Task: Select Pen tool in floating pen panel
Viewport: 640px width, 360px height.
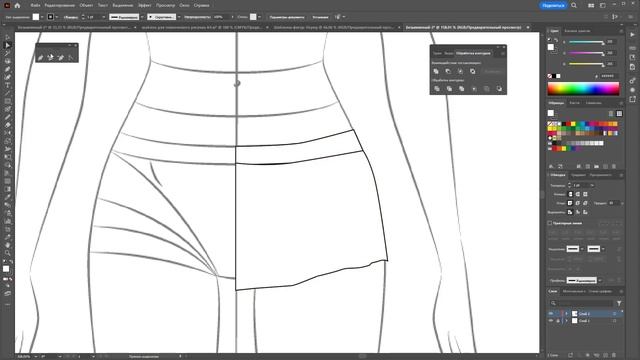Action: click(x=40, y=58)
